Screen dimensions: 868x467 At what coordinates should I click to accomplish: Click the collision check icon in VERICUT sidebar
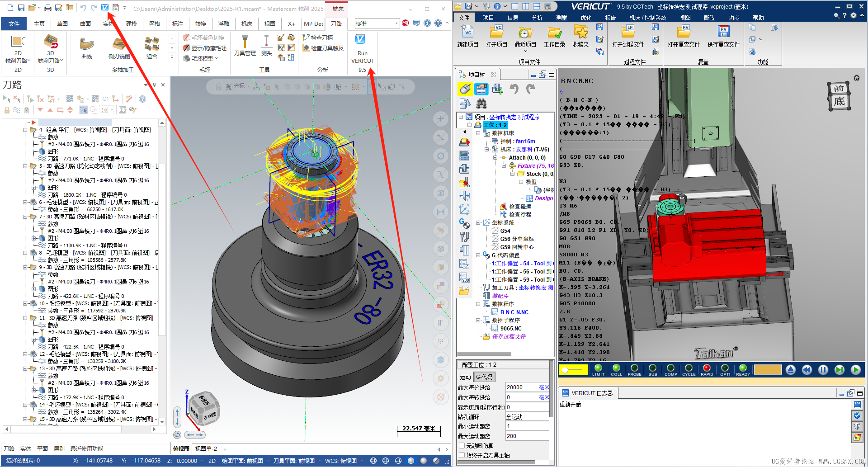464,183
